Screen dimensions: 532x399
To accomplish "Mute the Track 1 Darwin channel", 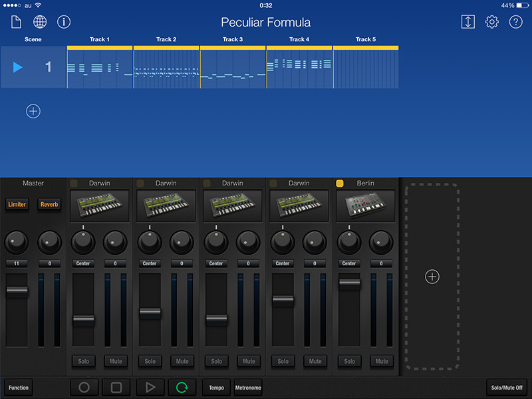I will [116, 361].
